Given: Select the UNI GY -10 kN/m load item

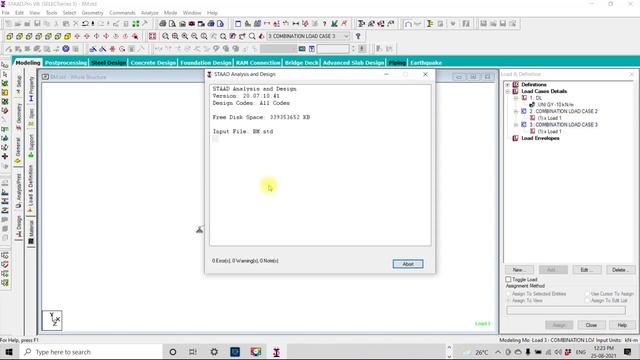Looking at the screenshot, I should (555, 105).
